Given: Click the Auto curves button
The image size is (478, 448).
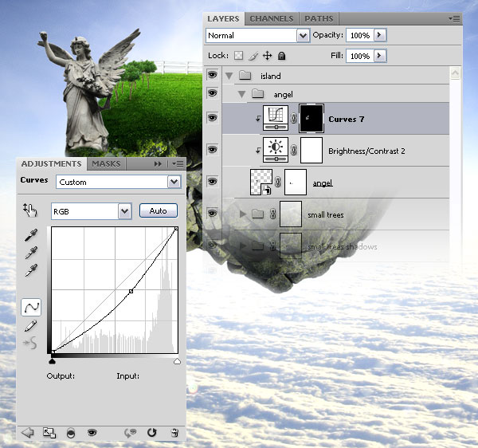Looking at the screenshot, I should [159, 210].
